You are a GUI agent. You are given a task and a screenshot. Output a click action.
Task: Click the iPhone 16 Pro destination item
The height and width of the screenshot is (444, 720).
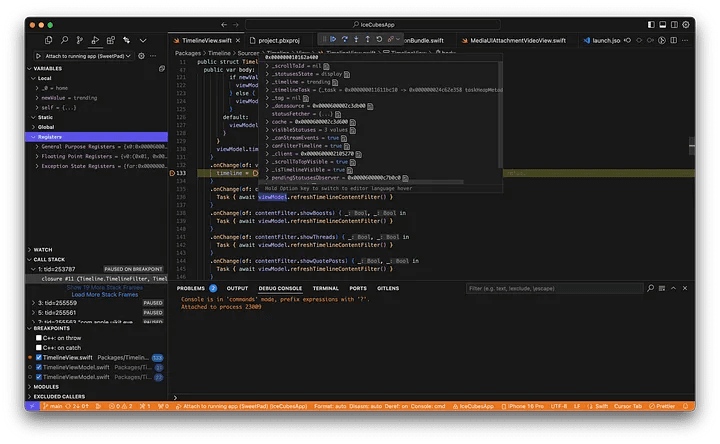point(523,406)
